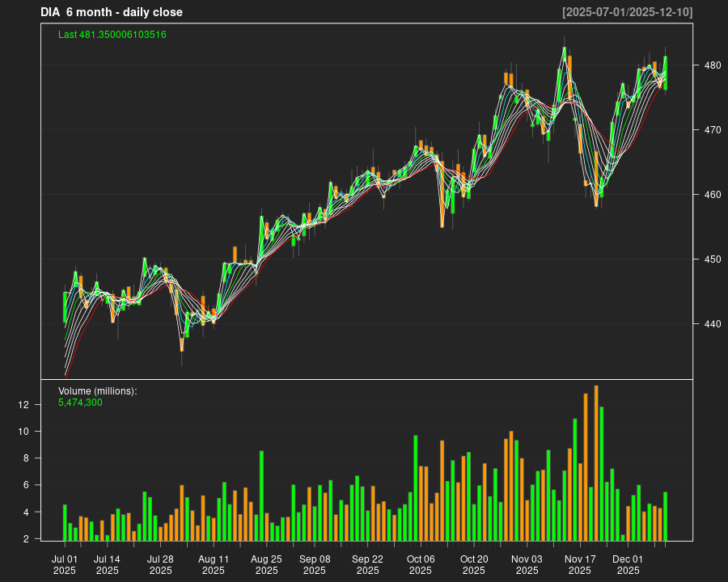
Task: Click the chart title 'DIA 6 month - daily close'
Action: 112,12
